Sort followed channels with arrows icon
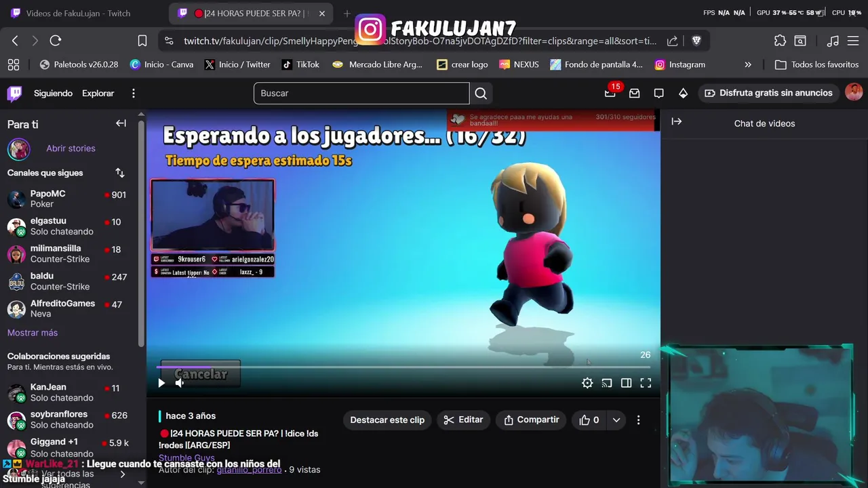The height and width of the screenshot is (488, 868). pos(120,173)
